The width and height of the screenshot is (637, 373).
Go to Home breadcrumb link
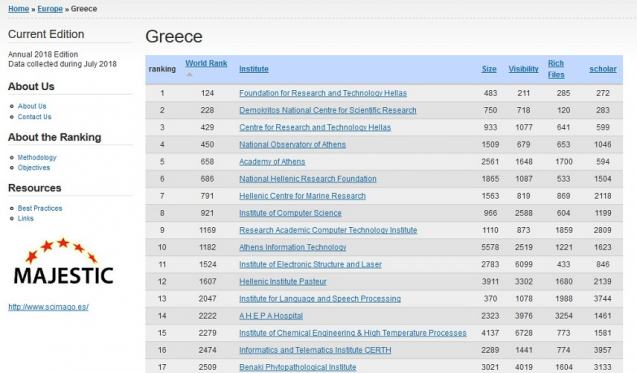tap(19, 9)
